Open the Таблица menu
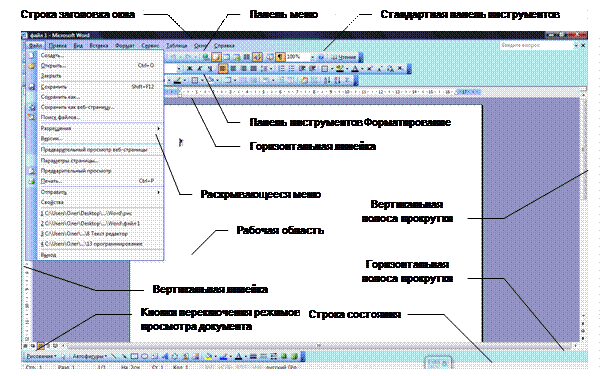The width and height of the screenshot is (612, 376). pos(176,45)
